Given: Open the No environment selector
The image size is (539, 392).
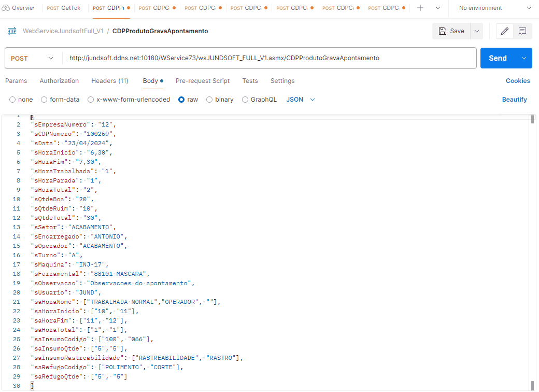Looking at the screenshot, I should coord(495,8).
